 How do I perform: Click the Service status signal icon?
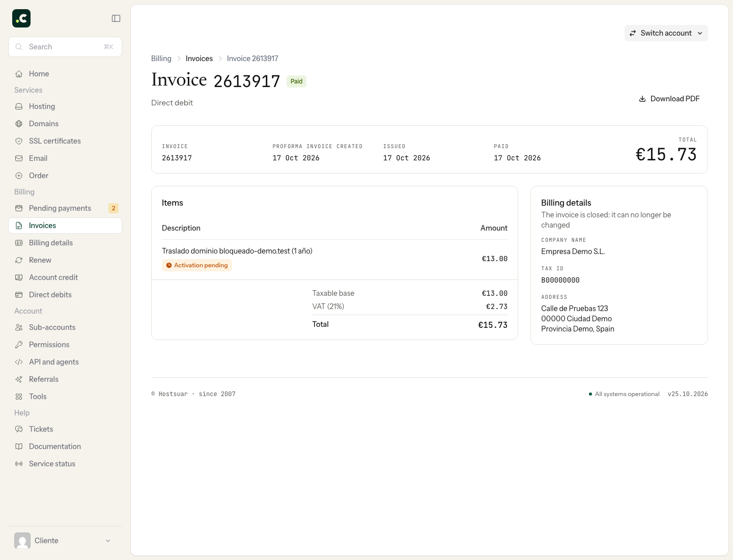pyautogui.click(x=19, y=464)
